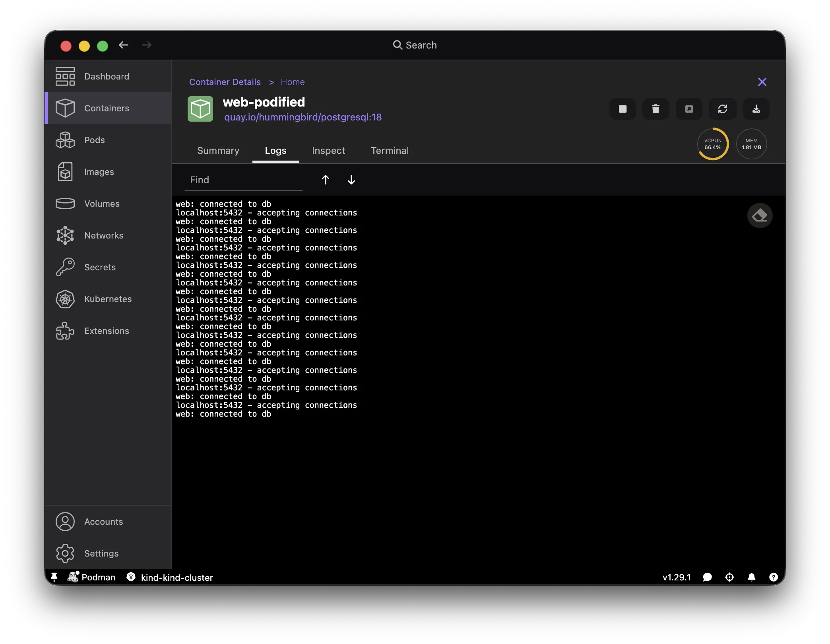Click the Find input field
830x644 pixels.
click(x=244, y=180)
